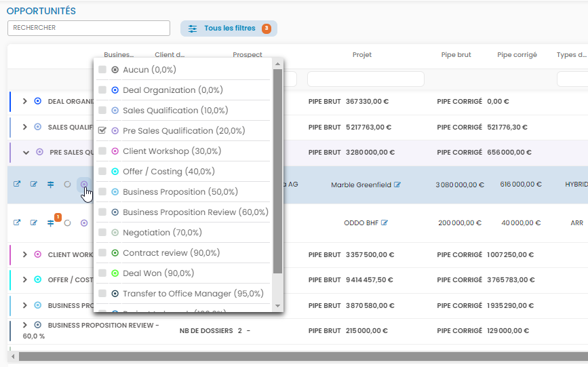Uncheck Pre Sales Qualification (20,0%) checkbox
Screen dimensions: 588x367
tap(102, 131)
